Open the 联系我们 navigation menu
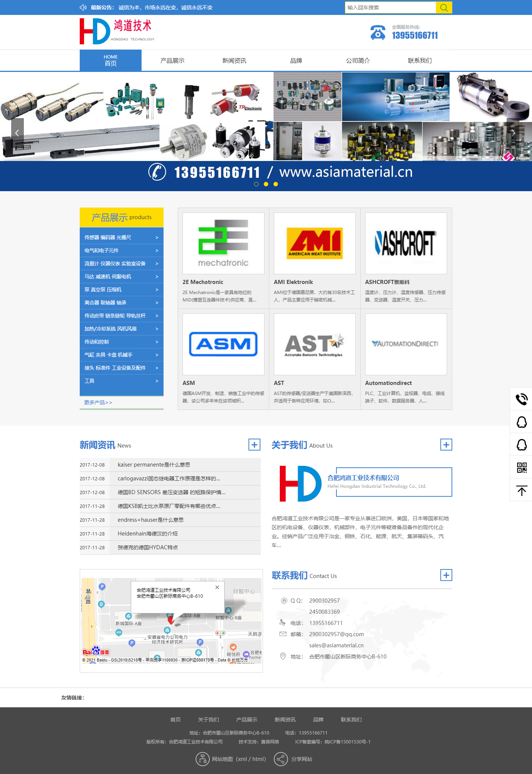The height and width of the screenshot is (774, 532). tap(420, 60)
